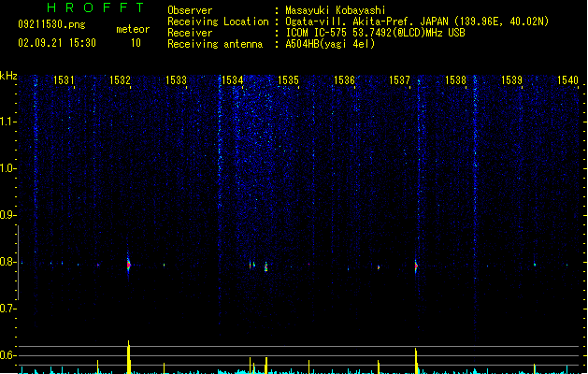This screenshot has width=588, height=374.
Task: Click the HROFFT title text
Action: pyautogui.click(x=95, y=7)
